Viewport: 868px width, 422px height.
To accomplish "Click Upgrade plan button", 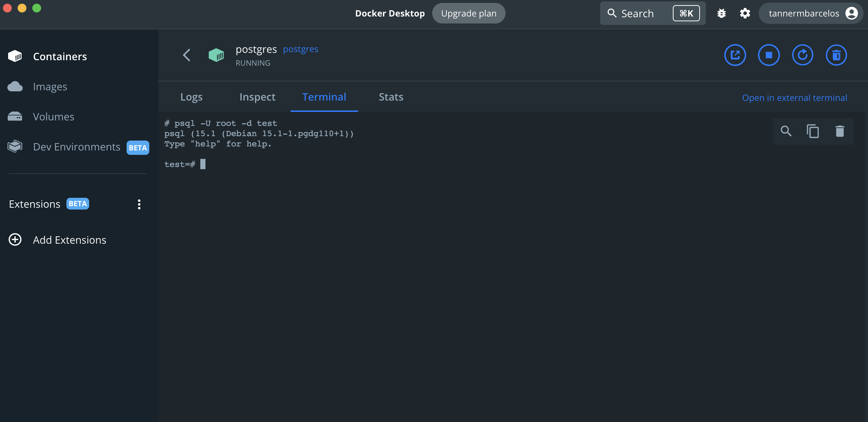I will click(468, 14).
